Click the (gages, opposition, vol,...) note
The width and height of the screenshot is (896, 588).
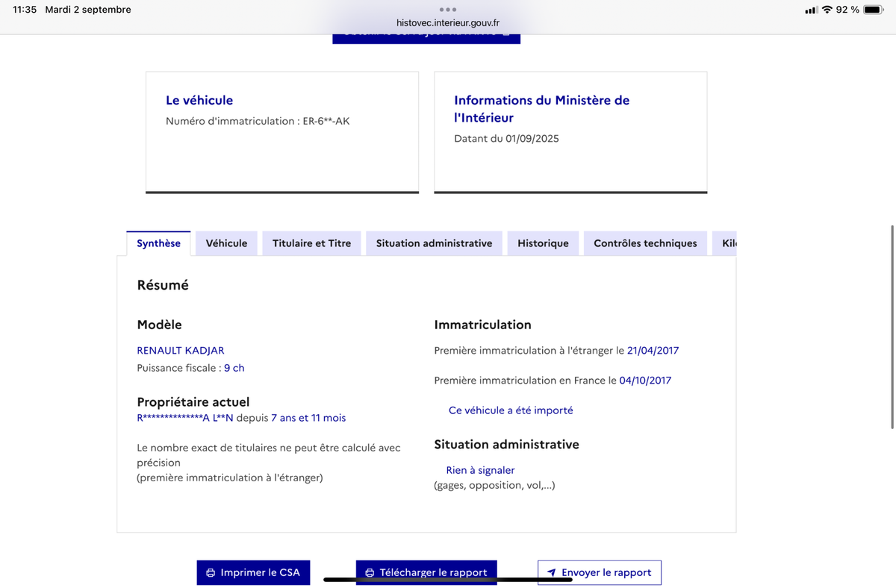pyautogui.click(x=494, y=485)
